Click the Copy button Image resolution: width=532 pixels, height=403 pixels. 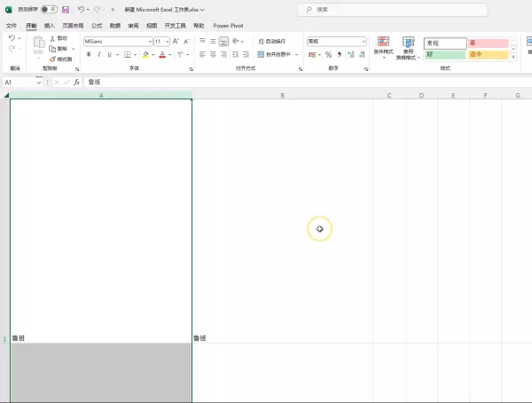pyautogui.click(x=59, y=49)
